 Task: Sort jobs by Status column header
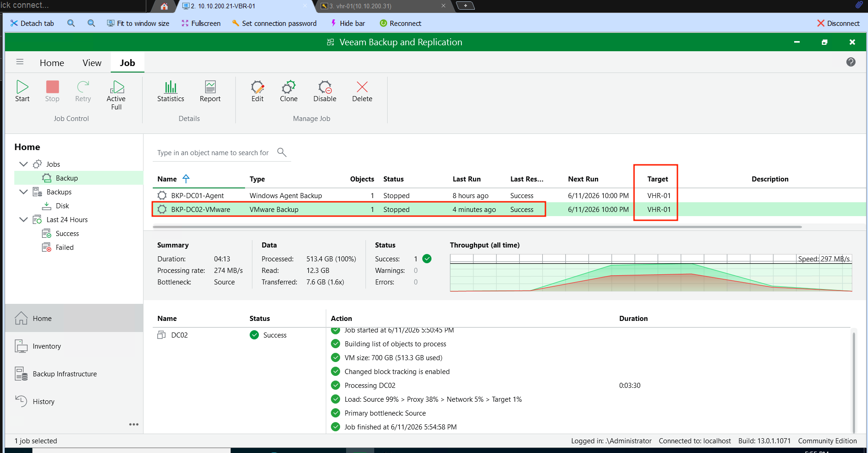pyautogui.click(x=393, y=179)
